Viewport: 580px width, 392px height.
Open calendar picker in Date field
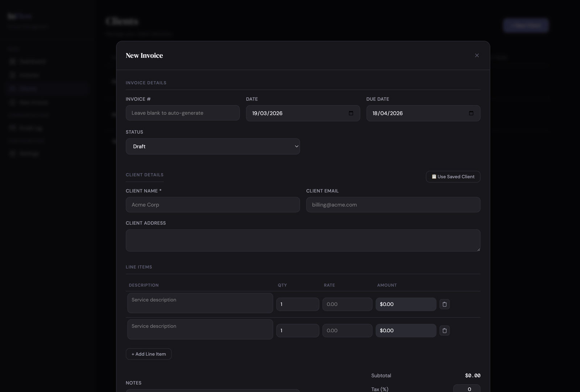351,113
